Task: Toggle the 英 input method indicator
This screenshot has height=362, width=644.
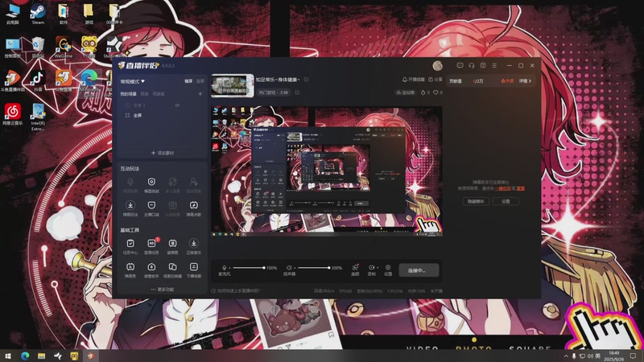Action: pyautogui.click(x=597, y=356)
